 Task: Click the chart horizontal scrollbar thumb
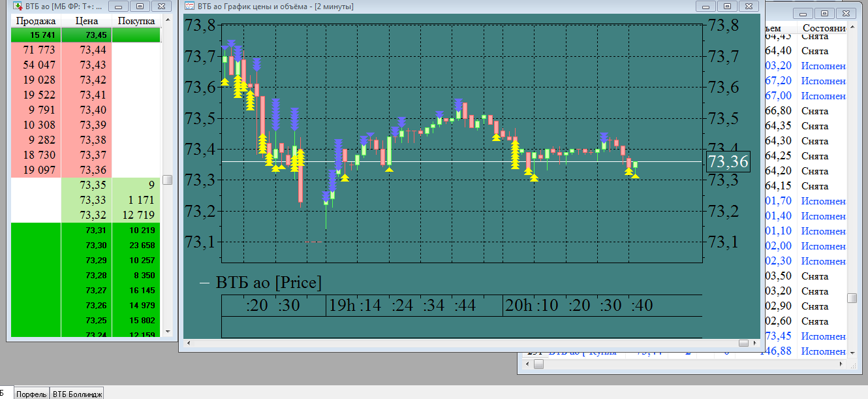[x=743, y=343]
